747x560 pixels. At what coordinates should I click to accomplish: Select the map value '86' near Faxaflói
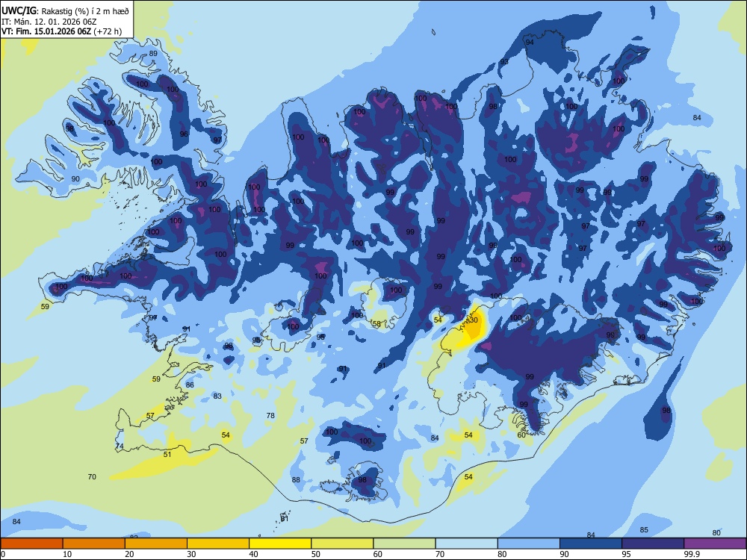(190, 385)
